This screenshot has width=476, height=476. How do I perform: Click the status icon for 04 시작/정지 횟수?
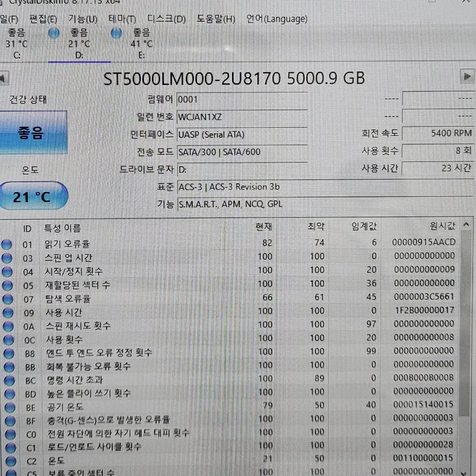[7, 272]
